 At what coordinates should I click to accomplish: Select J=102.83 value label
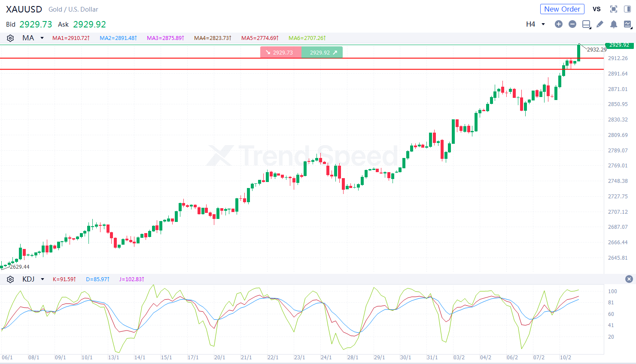tap(131, 279)
